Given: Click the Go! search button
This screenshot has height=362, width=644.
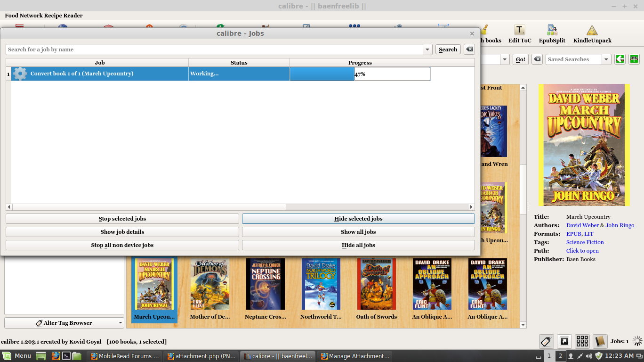Looking at the screenshot, I should 521,59.
